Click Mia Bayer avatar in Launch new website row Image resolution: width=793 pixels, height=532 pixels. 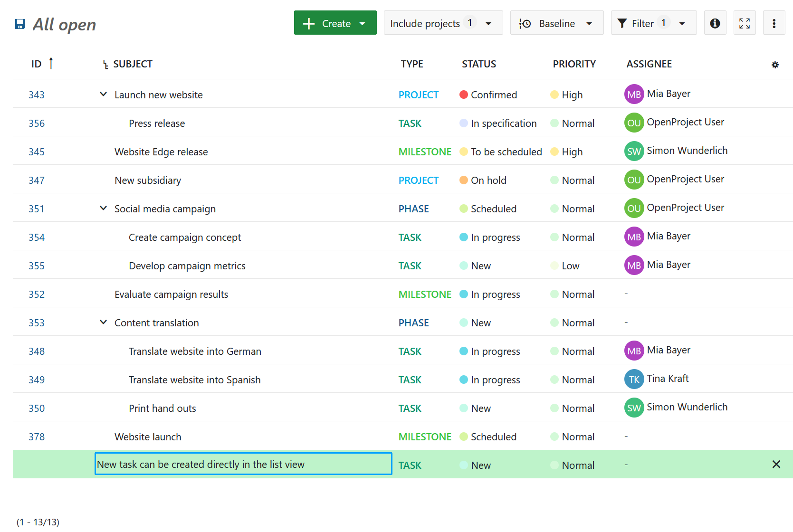pyautogui.click(x=634, y=94)
